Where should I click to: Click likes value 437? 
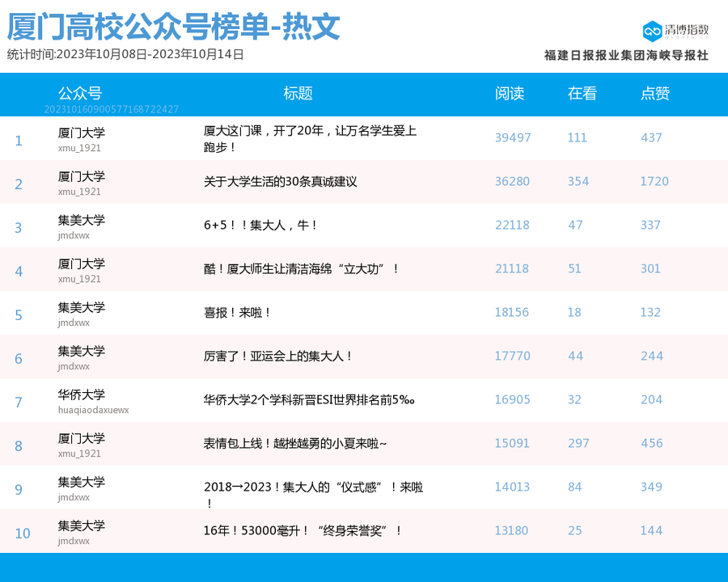pos(651,138)
